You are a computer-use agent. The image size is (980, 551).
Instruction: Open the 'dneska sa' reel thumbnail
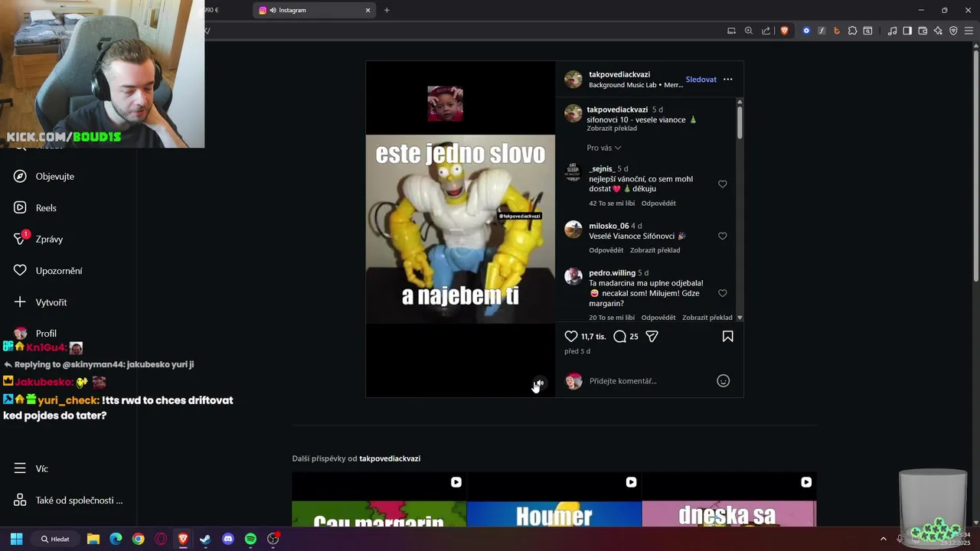pos(729,499)
